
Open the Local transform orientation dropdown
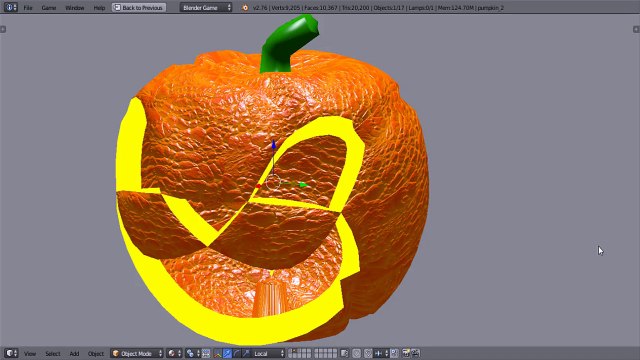pyautogui.click(x=268, y=353)
